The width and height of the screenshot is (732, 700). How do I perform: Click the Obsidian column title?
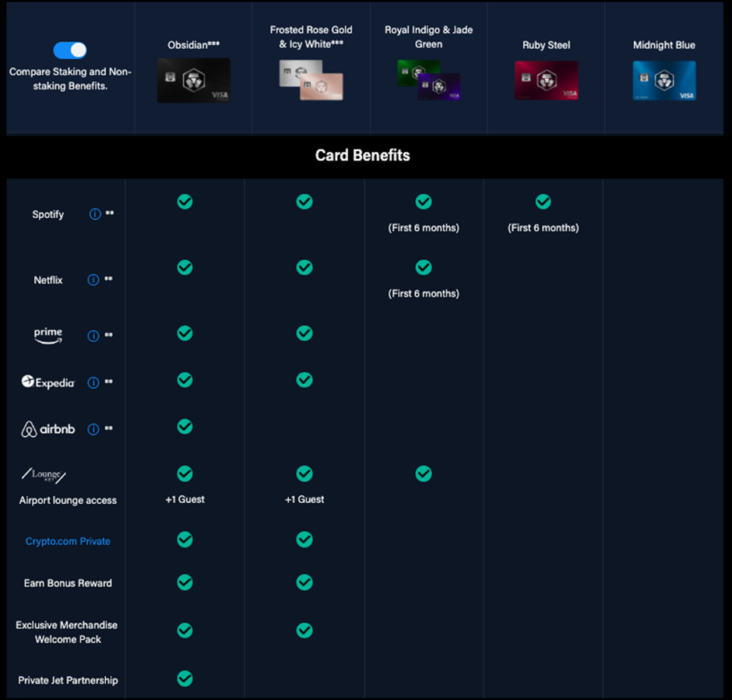pyautogui.click(x=194, y=45)
